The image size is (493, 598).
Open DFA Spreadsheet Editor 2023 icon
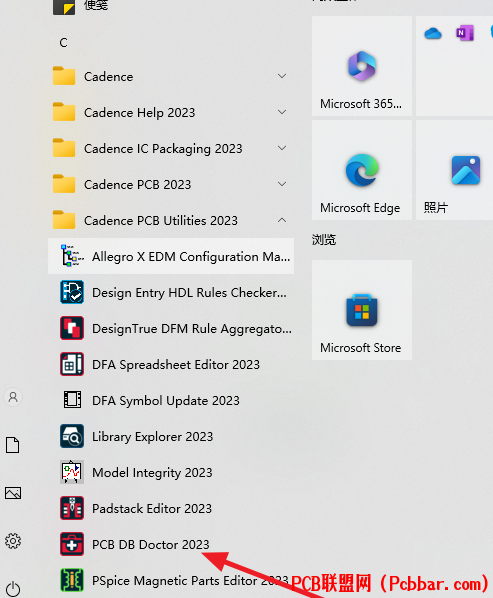pos(72,364)
